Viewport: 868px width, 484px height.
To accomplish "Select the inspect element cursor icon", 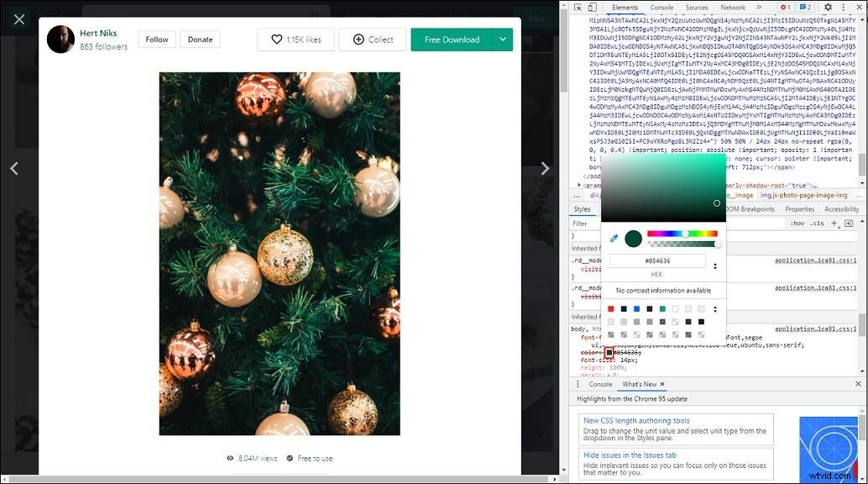I will (576, 7).
